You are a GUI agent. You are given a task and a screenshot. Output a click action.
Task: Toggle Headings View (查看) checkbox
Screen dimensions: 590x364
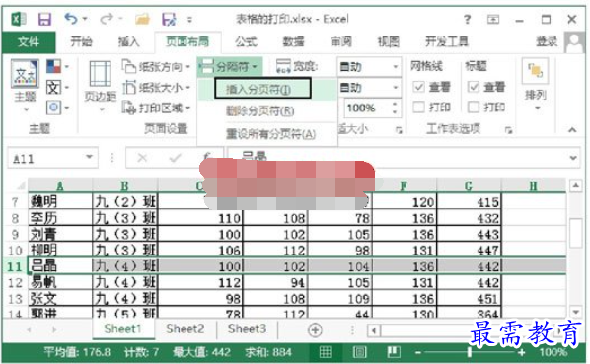pos(474,87)
